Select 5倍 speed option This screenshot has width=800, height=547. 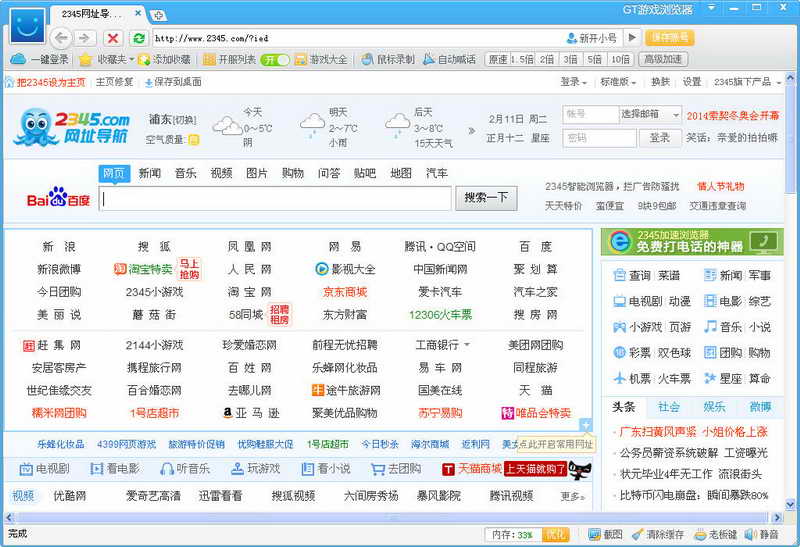[594, 60]
